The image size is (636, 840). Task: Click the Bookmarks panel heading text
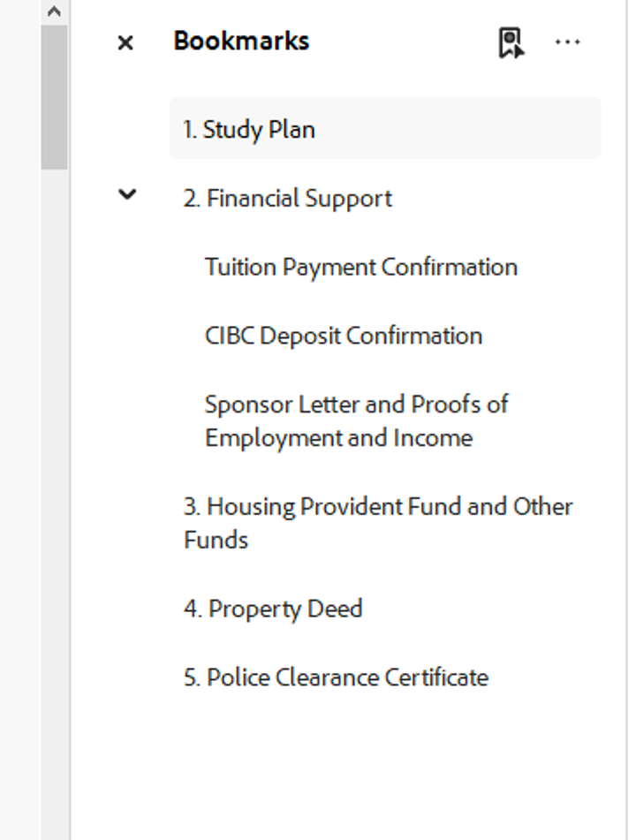[x=241, y=42]
